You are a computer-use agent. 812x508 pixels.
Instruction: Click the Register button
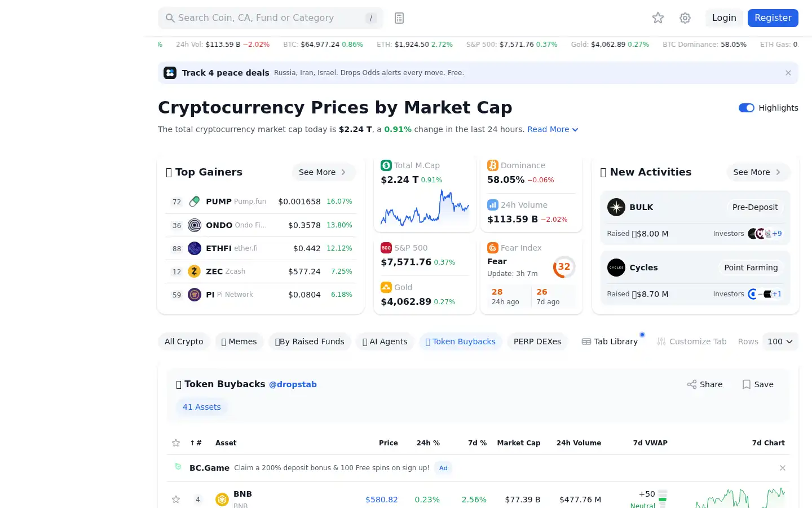tap(773, 18)
